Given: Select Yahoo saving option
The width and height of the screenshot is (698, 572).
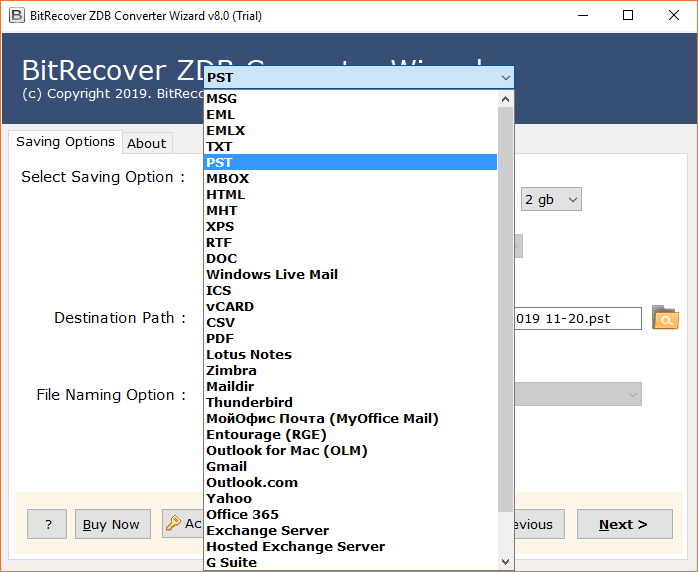Looking at the screenshot, I should 350,499.
